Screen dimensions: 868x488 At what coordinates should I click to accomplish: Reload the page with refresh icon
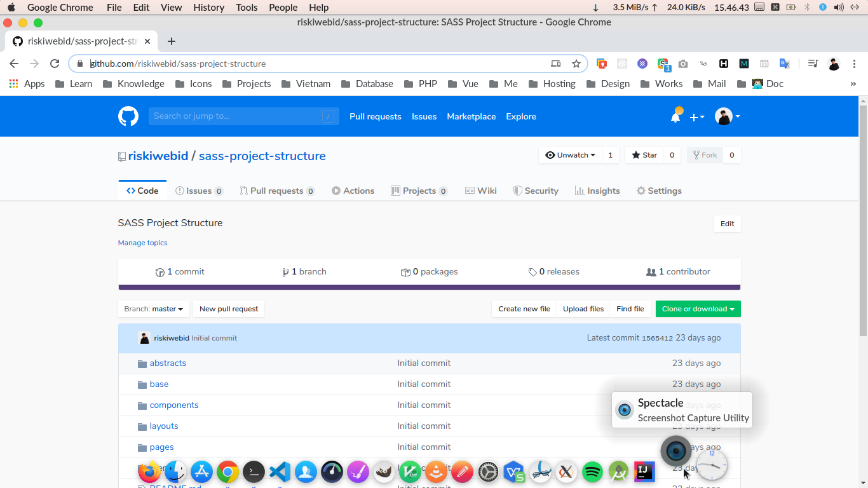(55, 64)
